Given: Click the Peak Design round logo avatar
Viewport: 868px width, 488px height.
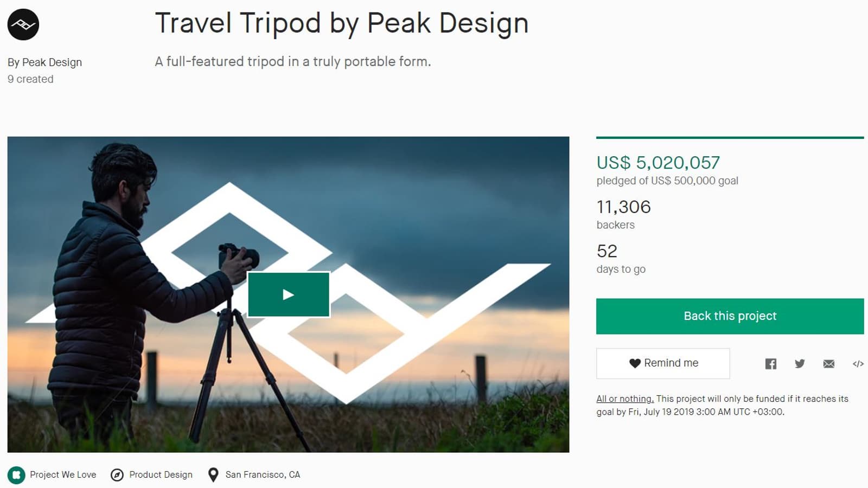Looking at the screenshot, I should [x=23, y=24].
